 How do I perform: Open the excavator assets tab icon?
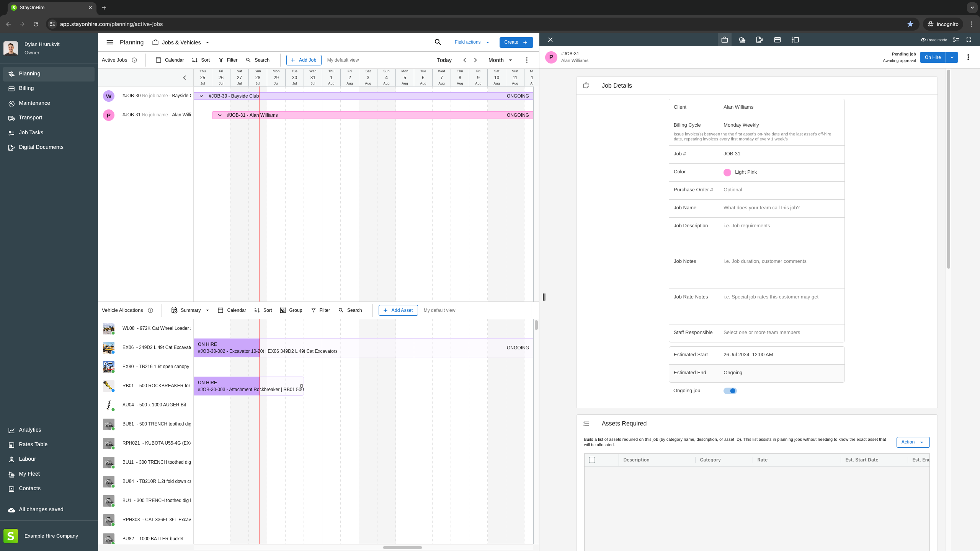(x=742, y=40)
